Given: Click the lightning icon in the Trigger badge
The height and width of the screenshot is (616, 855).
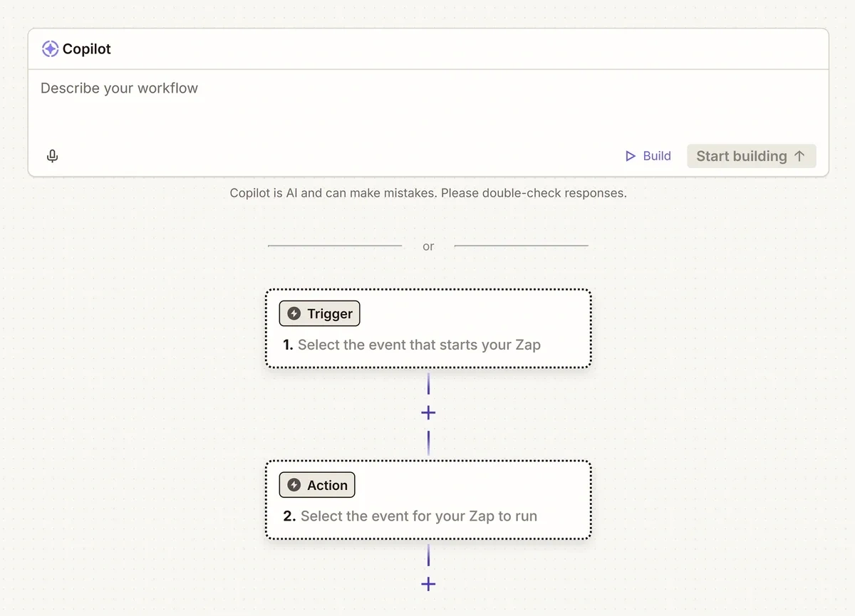Looking at the screenshot, I should 294,313.
